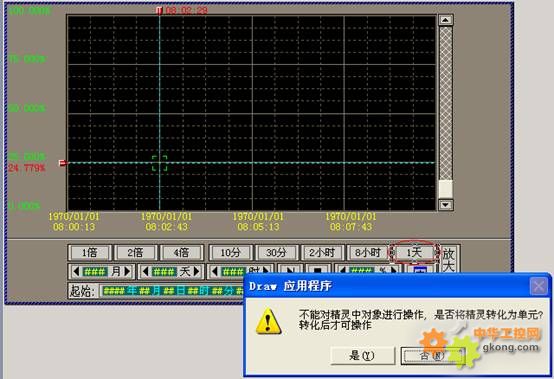Click the chart scrollbar down arrow
Screen dimensions: 554x379
pos(446,205)
